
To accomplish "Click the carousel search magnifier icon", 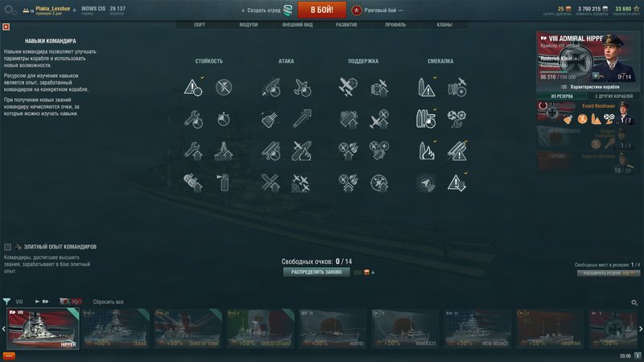I will [634, 302].
